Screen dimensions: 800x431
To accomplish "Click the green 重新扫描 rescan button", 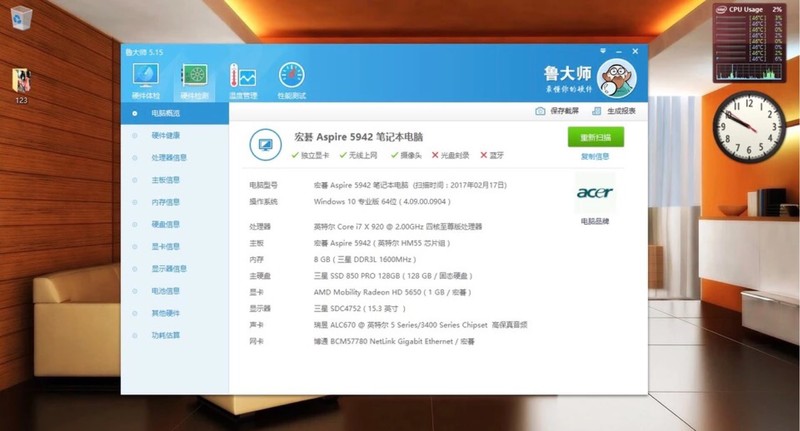I will pyautogui.click(x=595, y=137).
